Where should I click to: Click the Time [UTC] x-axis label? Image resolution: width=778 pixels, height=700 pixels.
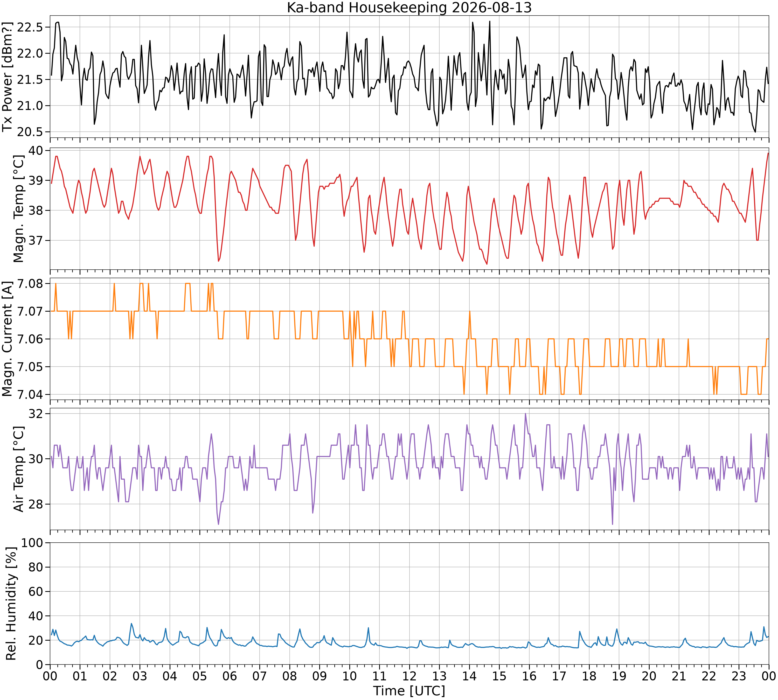click(409, 691)
